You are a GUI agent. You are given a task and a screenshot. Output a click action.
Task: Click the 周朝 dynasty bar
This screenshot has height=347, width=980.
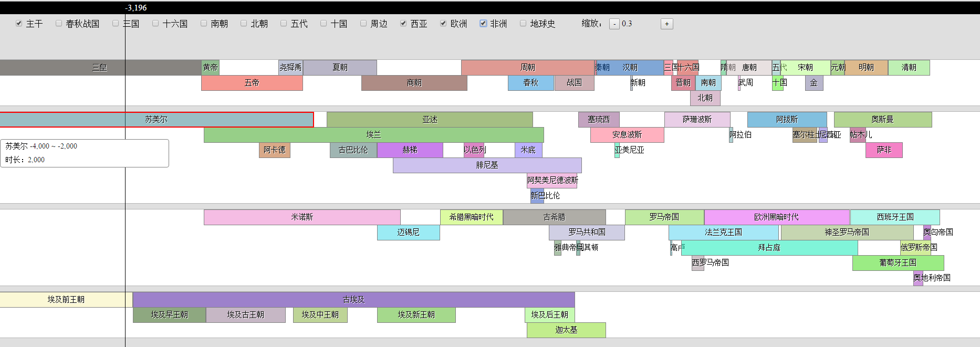(527, 68)
